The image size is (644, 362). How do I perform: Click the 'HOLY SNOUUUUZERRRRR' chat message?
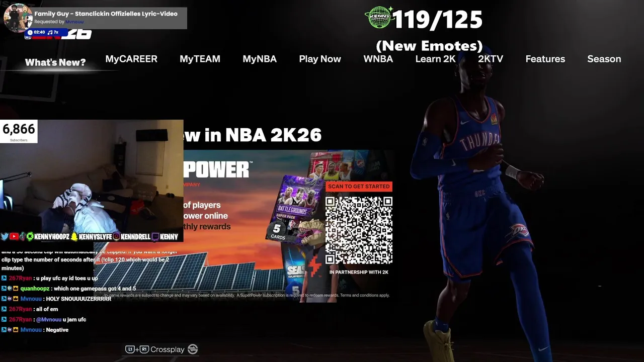[x=78, y=299]
